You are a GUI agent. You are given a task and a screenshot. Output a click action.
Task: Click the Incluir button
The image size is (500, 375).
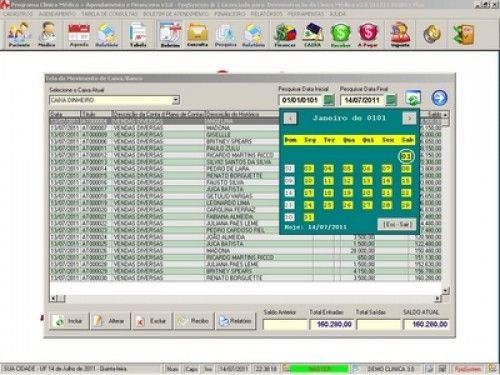pos(69,321)
